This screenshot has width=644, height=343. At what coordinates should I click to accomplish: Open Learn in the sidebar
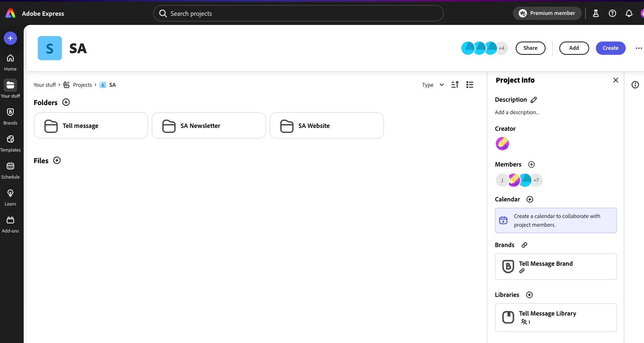(x=10, y=197)
